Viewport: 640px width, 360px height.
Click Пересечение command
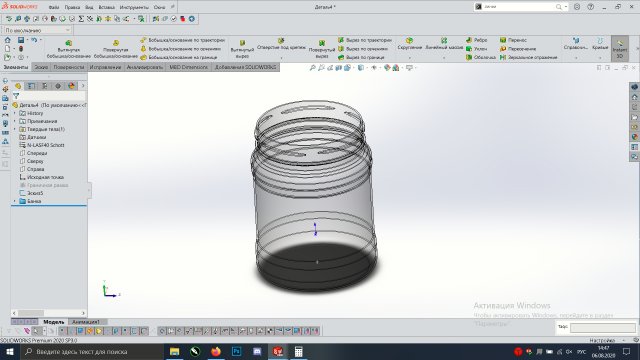pos(518,49)
